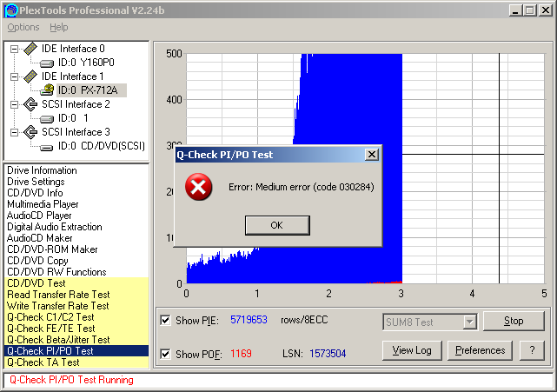Image resolution: width=557 pixels, height=392 pixels.
Task: Click the PlexTools app icon in title bar
Action: pyautogui.click(x=11, y=10)
